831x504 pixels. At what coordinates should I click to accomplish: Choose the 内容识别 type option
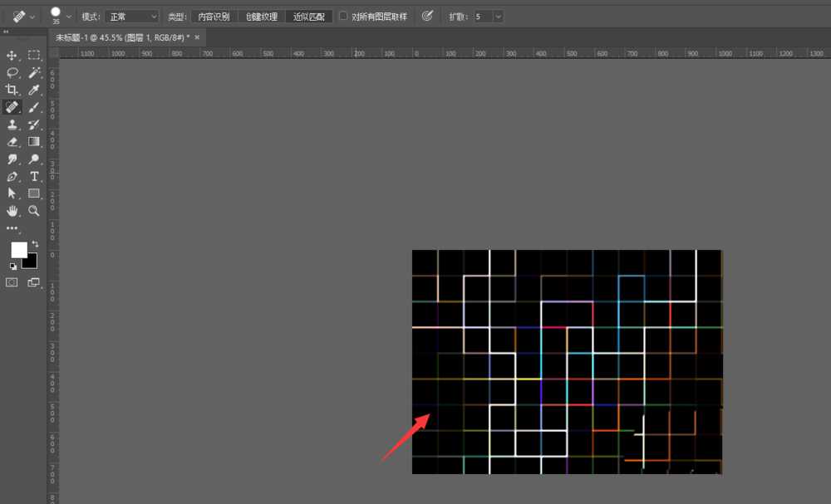pyautogui.click(x=214, y=17)
